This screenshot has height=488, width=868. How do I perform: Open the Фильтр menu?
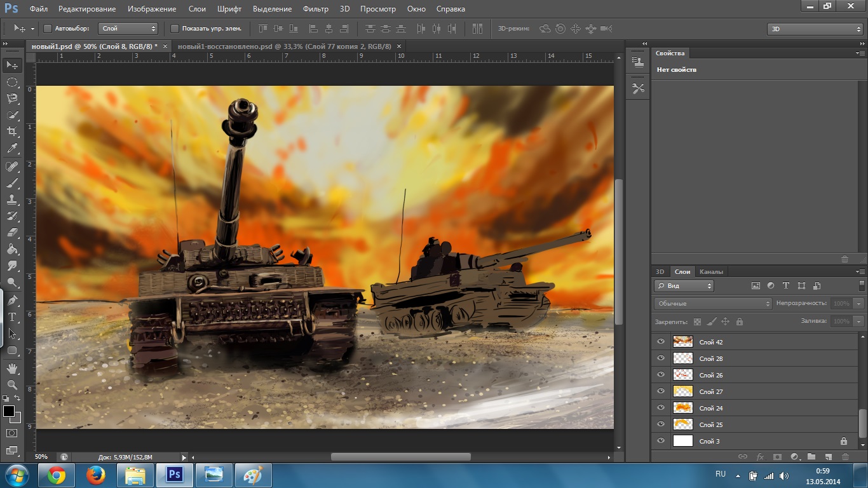(315, 9)
